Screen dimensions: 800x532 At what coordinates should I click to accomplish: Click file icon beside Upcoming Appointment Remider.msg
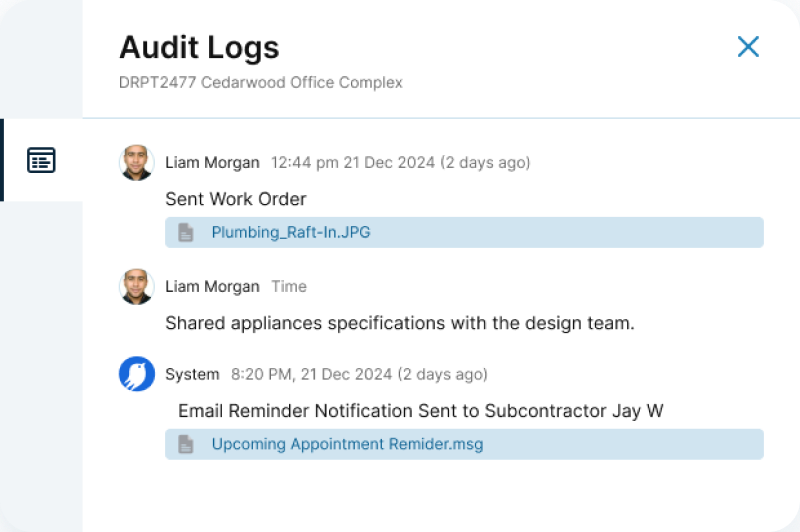[x=185, y=444]
